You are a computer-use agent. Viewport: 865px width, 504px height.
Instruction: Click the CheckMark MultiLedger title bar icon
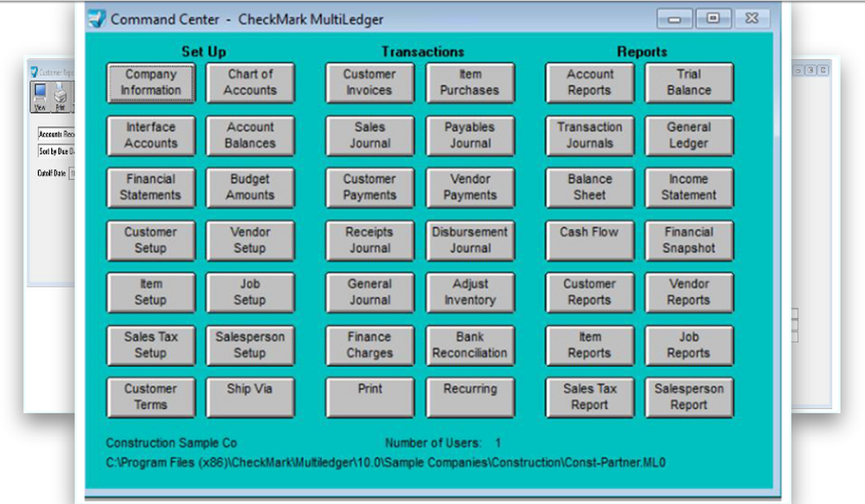point(97,18)
